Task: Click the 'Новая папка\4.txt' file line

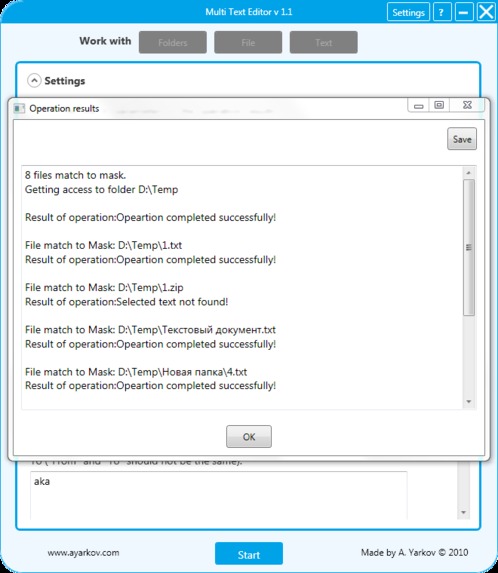Action: (x=136, y=372)
